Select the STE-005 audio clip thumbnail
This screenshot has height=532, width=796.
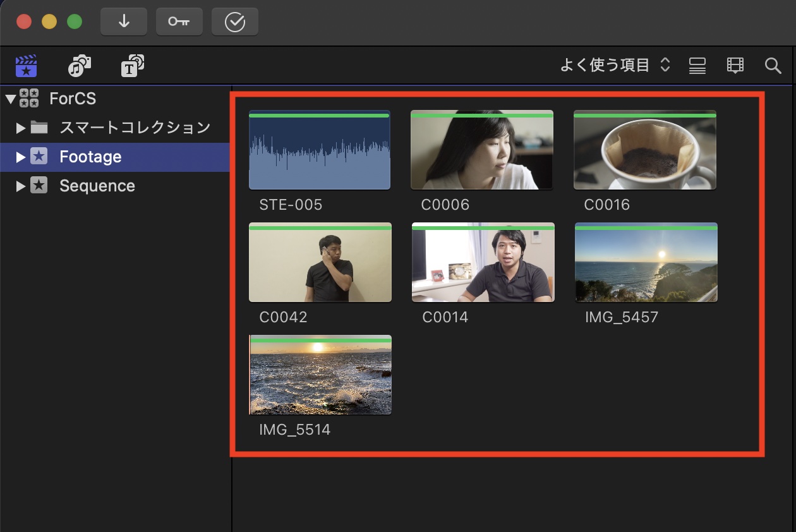(320, 150)
